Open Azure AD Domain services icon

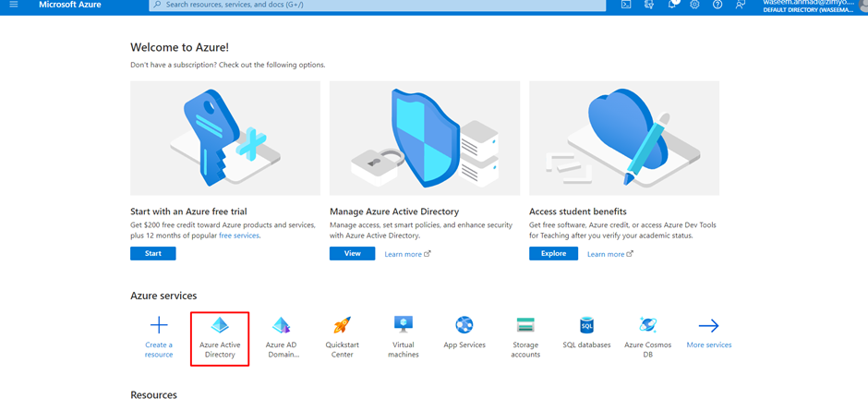pos(282,325)
